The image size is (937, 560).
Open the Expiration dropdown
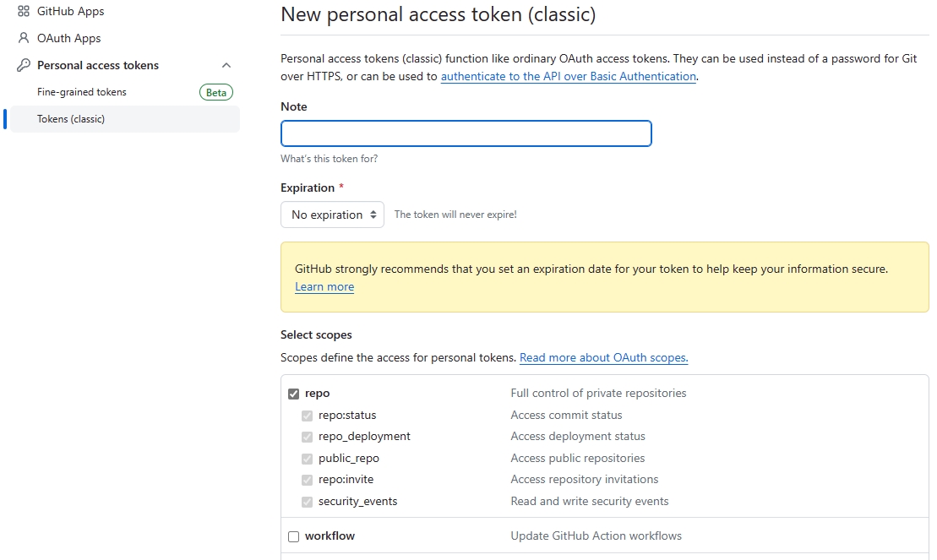(332, 215)
